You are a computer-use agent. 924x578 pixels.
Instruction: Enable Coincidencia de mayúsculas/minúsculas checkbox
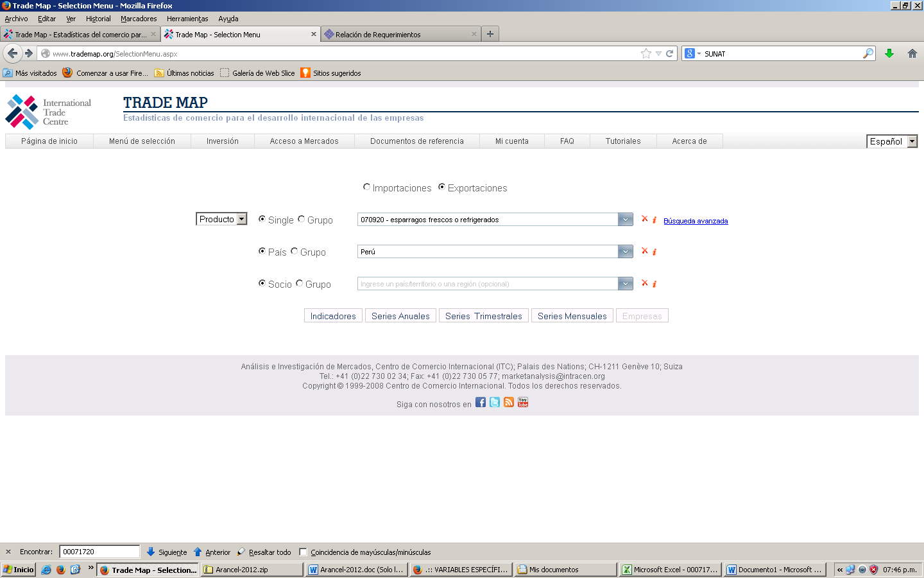(x=304, y=552)
